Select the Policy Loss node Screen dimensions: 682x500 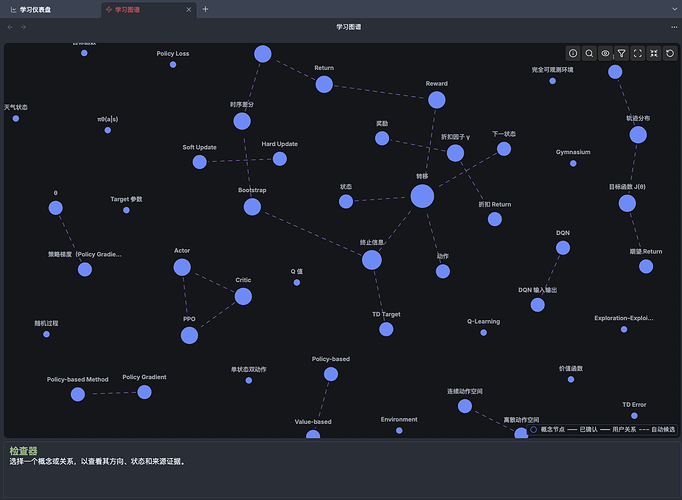(x=173, y=65)
